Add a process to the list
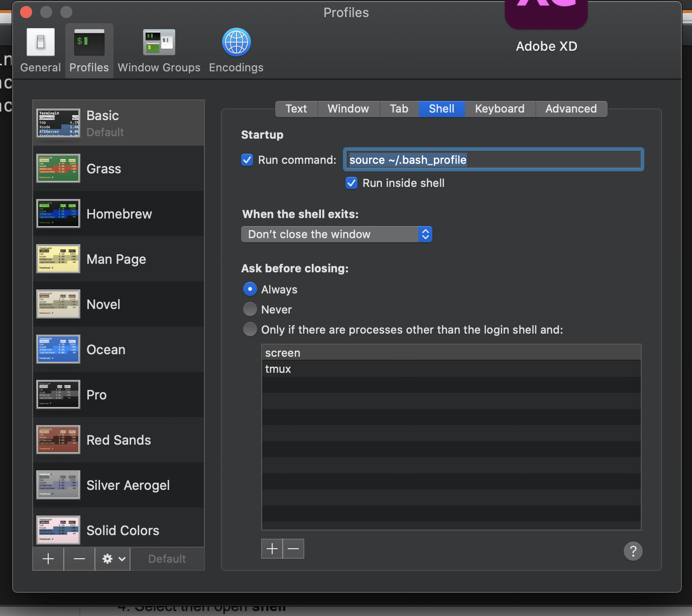Viewport: 692px width, 616px height. [x=272, y=549]
